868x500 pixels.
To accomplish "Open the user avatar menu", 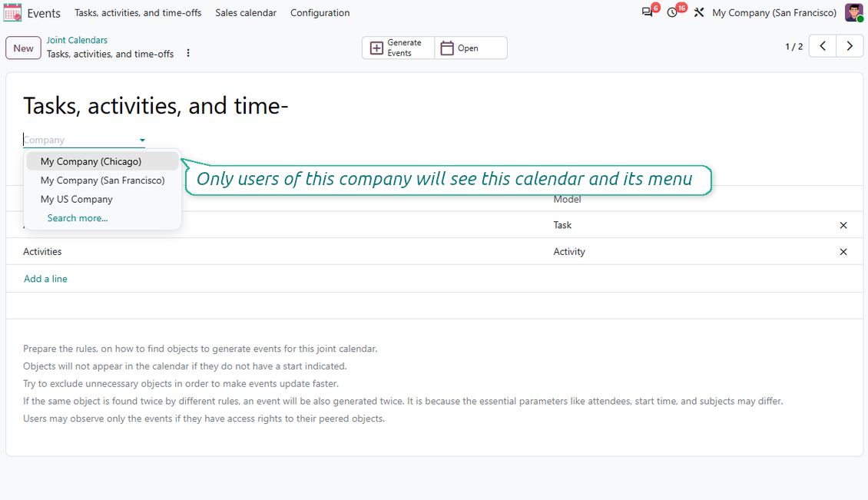I will tap(854, 12).
